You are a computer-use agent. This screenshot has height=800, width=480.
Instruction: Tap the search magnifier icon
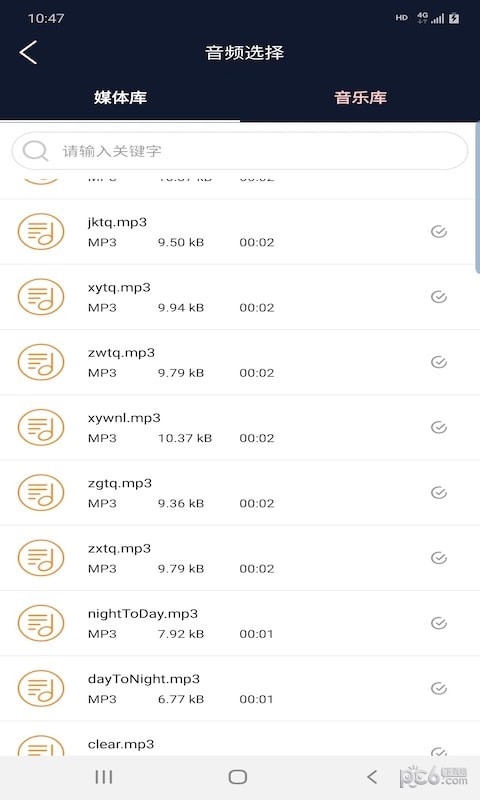point(35,151)
